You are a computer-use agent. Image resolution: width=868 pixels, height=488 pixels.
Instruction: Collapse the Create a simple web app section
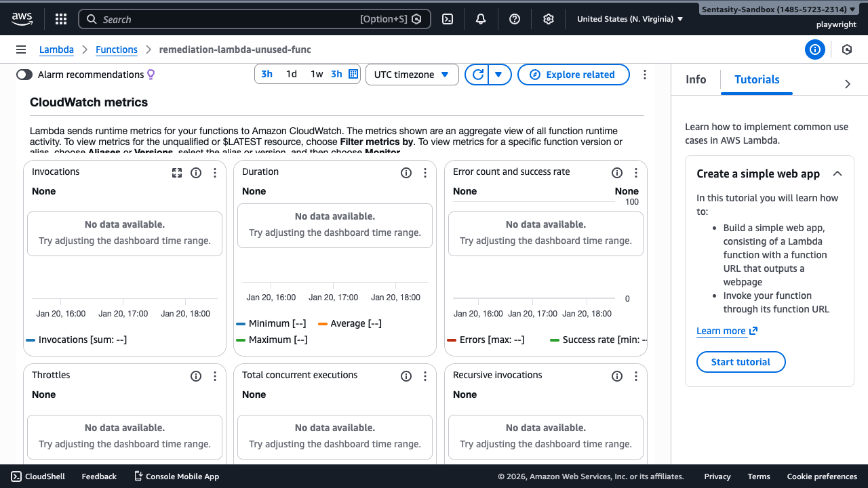[x=837, y=174]
